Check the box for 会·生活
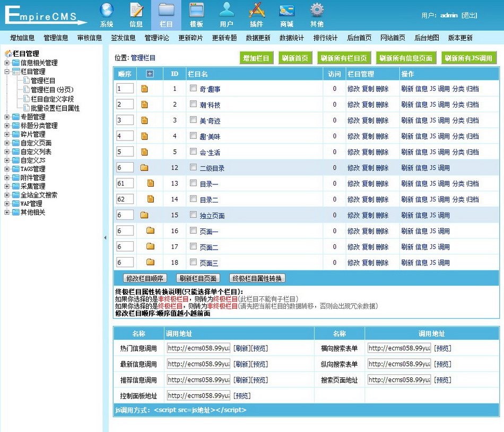This screenshot has width=504, height=432. 193,151
